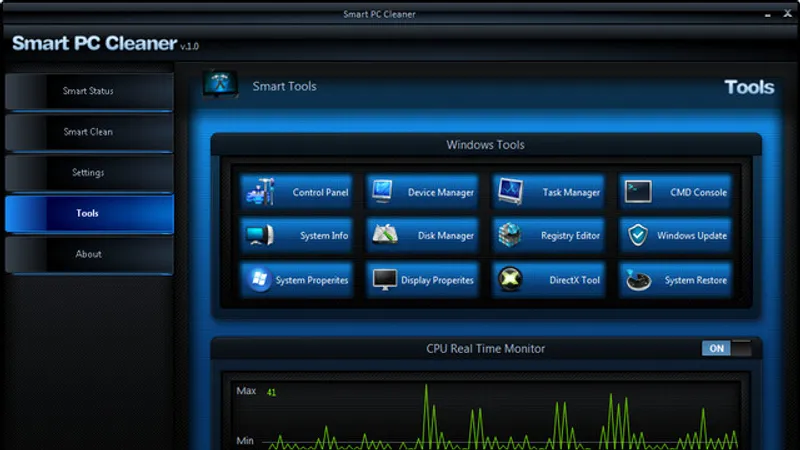Start System Restore via its label

coord(696,280)
